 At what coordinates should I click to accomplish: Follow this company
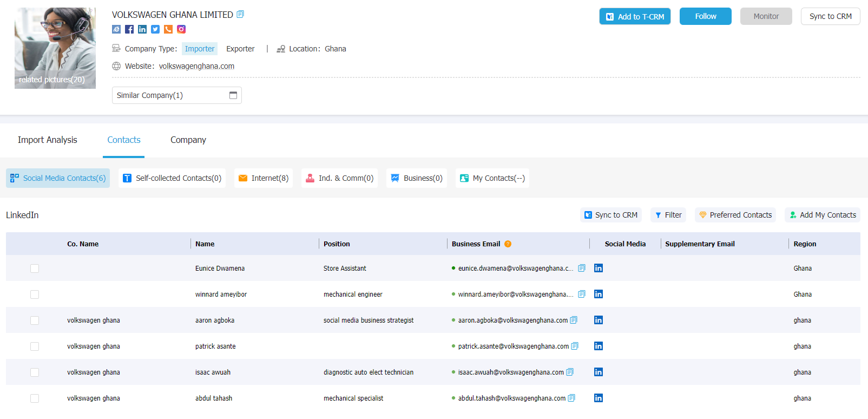click(x=706, y=16)
